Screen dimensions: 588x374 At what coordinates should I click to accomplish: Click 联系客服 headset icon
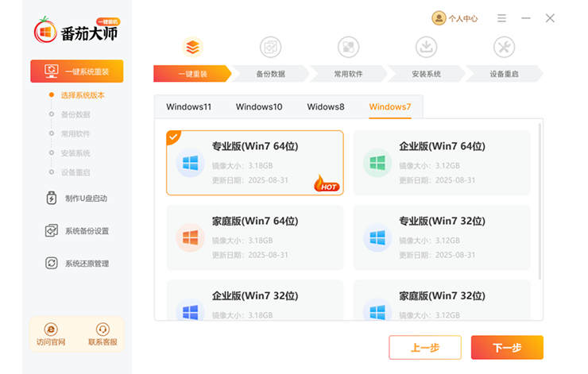[x=103, y=330]
